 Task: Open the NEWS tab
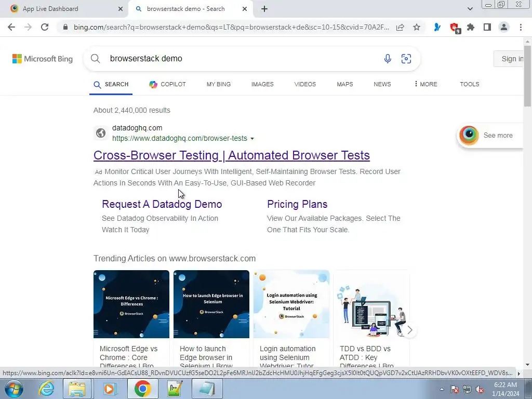382,84
